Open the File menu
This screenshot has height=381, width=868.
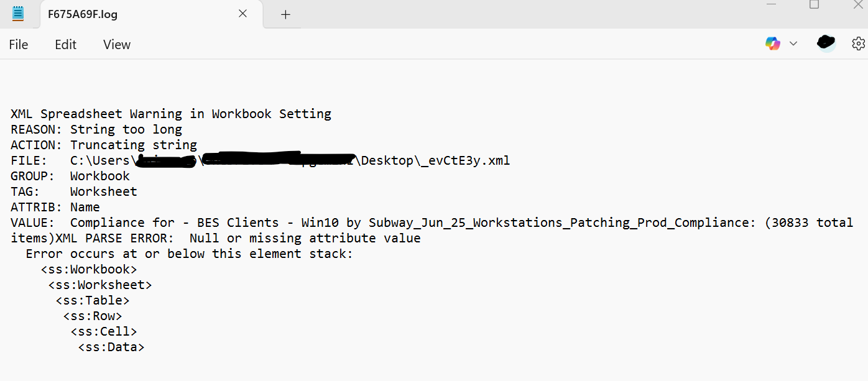(19, 45)
